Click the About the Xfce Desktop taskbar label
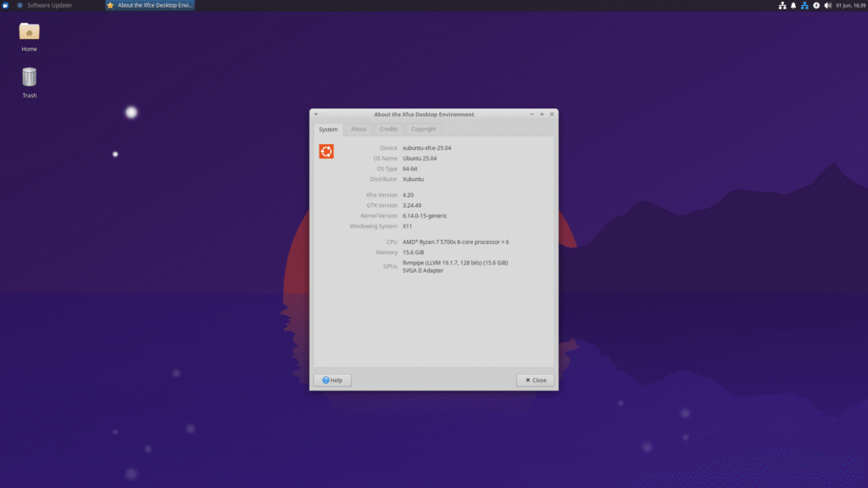868x488 pixels. [x=155, y=5]
